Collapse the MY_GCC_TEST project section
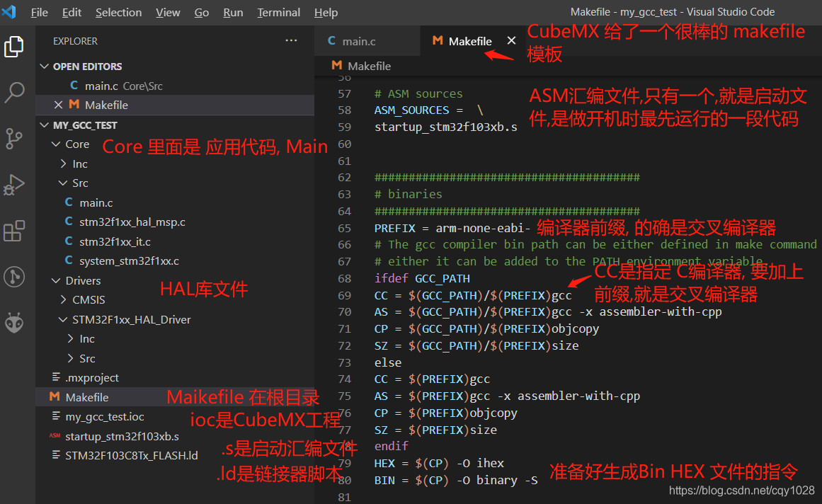Viewport: 822px width, 504px height. (44, 125)
